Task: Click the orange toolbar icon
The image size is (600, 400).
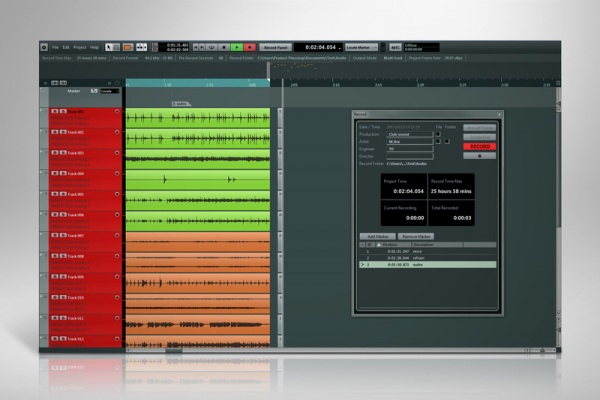Action: click(128, 47)
